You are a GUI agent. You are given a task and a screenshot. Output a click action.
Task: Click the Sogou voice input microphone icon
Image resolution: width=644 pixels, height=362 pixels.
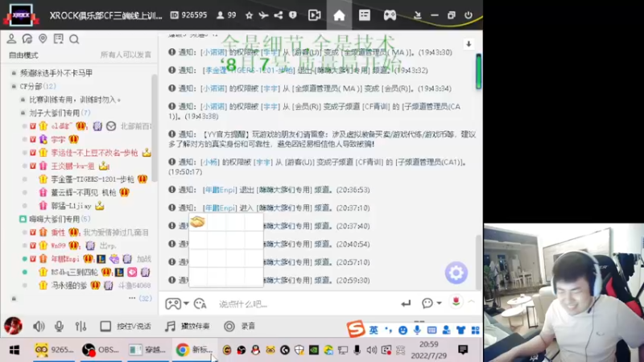(x=417, y=330)
